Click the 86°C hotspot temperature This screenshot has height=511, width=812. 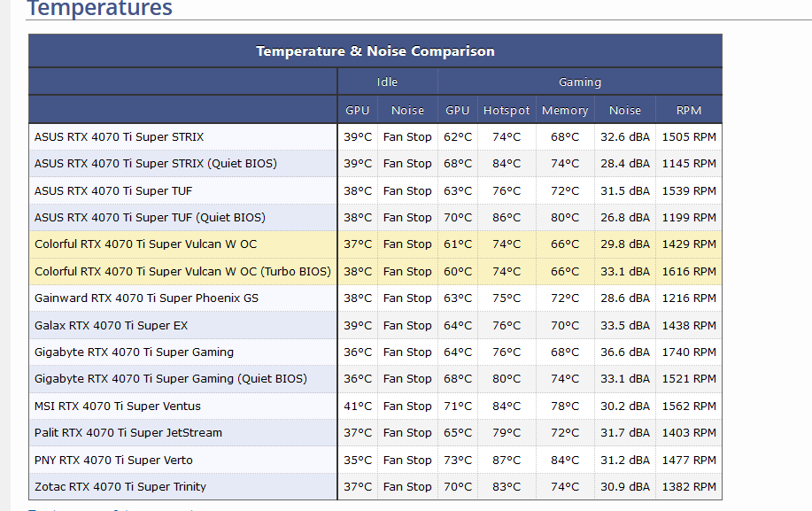tap(507, 218)
